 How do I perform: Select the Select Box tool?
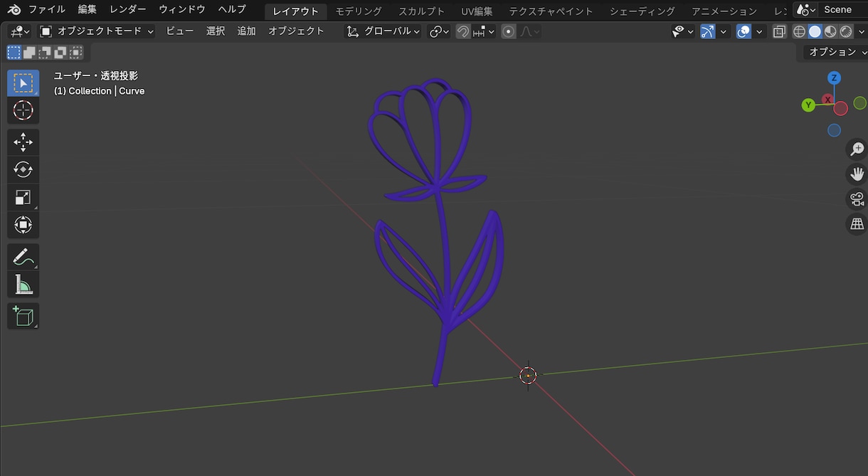click(23, 83)
